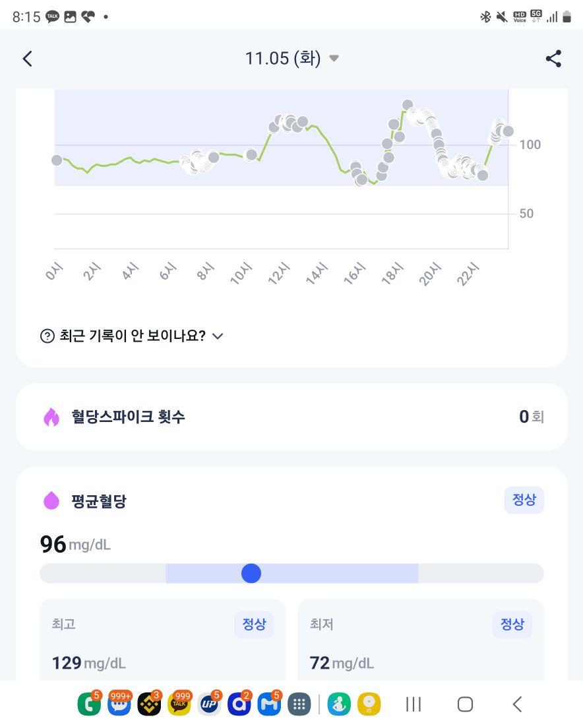This screenshot has width=583, height=728.
Task: Open the 혈당스파이크 횟수 card
Action: (x=291, y=417)
